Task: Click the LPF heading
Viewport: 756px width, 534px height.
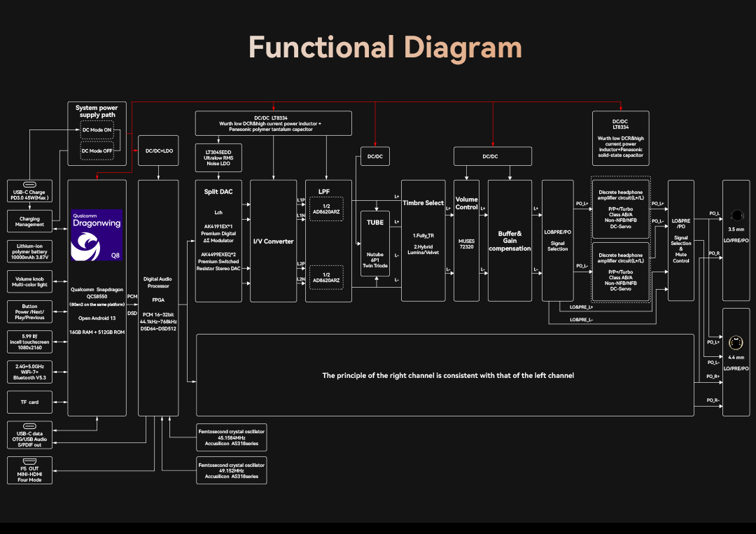Action: point(324,191)
